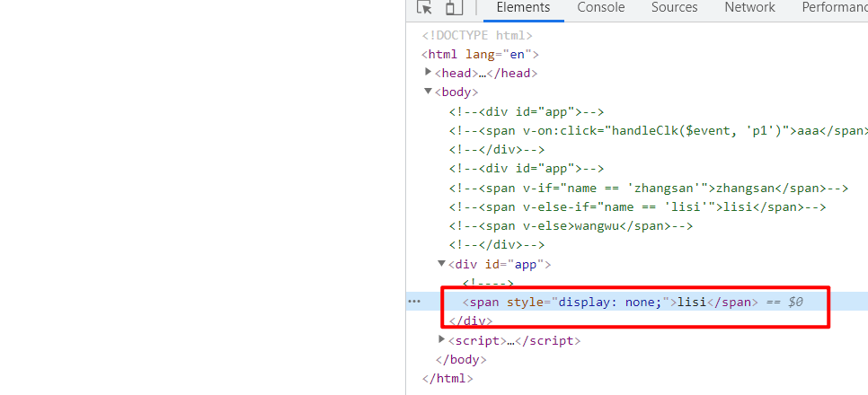
Task: Toggle the device toolbar icon
Action: [455, 8]
